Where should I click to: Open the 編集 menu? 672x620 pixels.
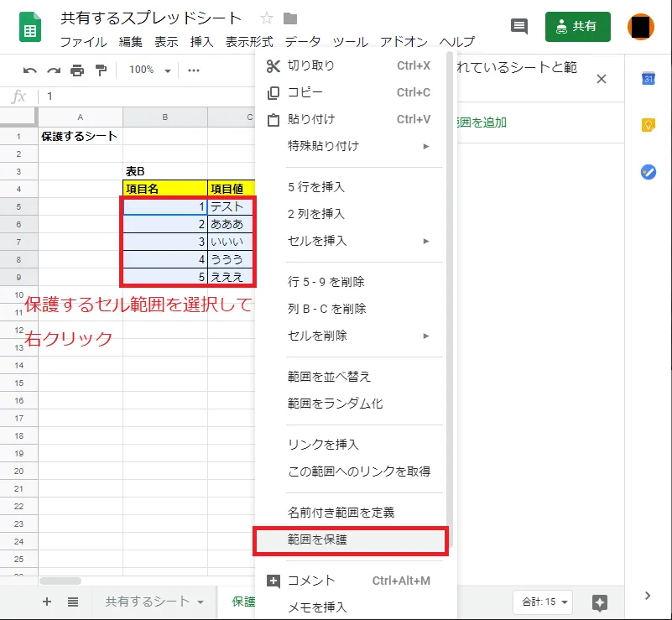[131, 42]
